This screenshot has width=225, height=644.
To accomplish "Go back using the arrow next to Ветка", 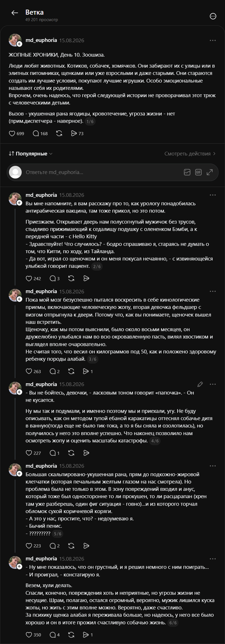I will (x=14, y=13).
